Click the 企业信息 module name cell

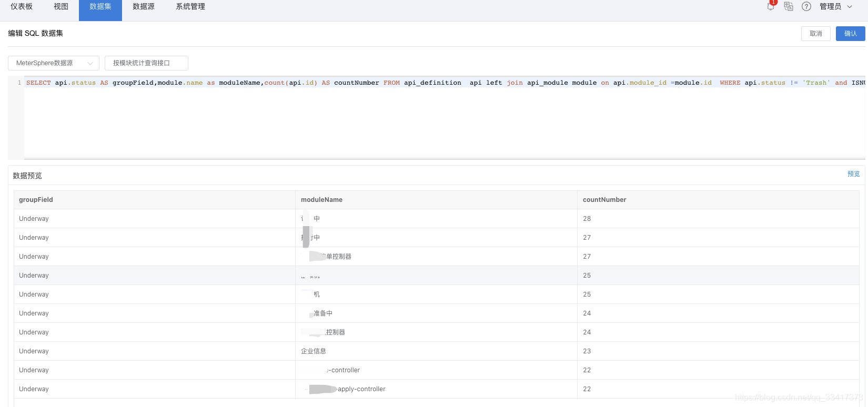(436, 351)
